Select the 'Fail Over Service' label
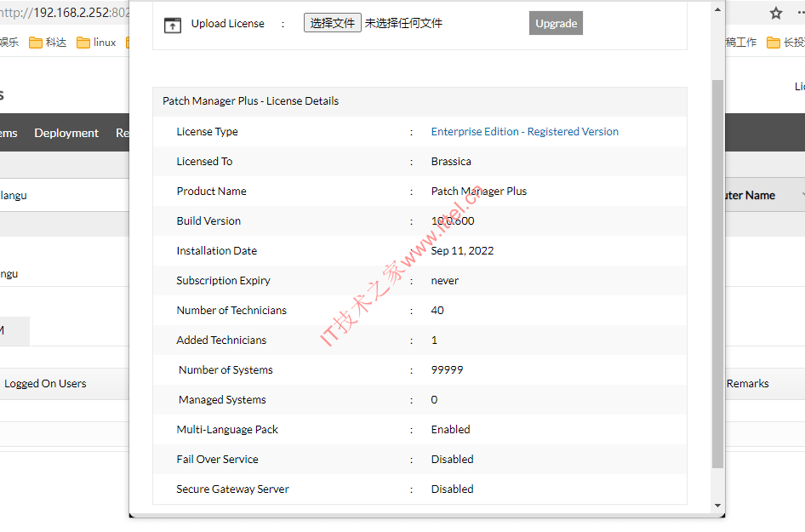Image resolution: width=805 pixels, height=532 pixels. click(218, 459)
